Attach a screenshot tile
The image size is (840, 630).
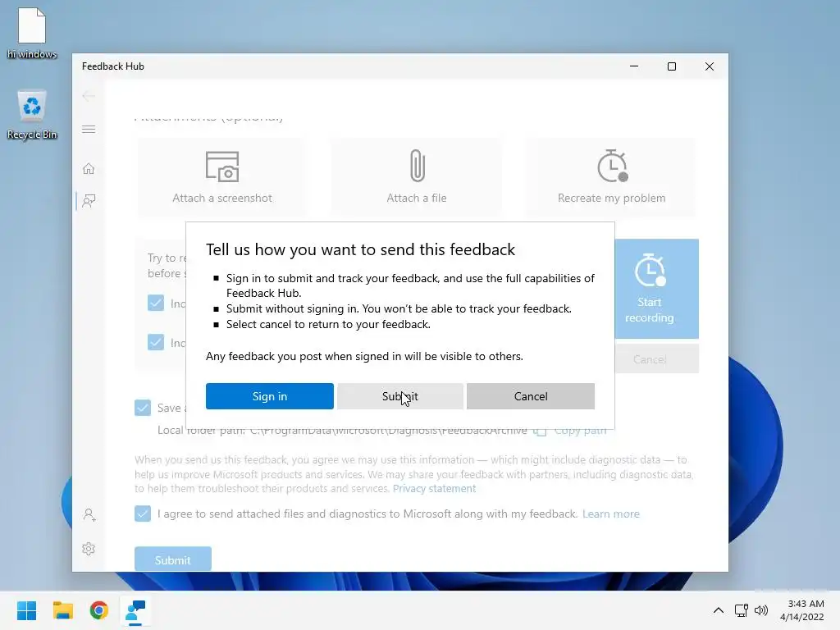[x=221, y=177]
